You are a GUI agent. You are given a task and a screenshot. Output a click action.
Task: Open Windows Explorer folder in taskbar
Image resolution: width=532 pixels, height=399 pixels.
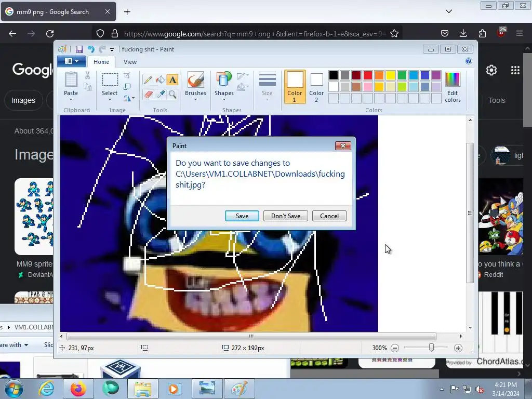click(143, 389)
